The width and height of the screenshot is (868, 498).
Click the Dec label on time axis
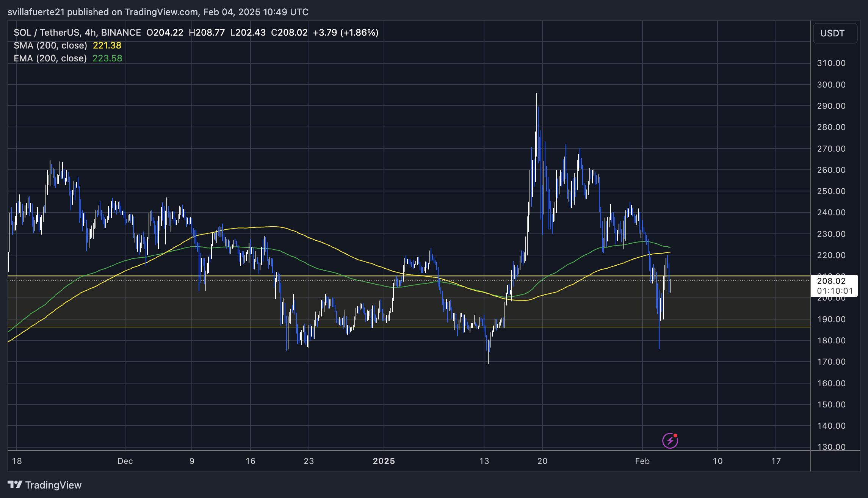[x=125, y=461]
